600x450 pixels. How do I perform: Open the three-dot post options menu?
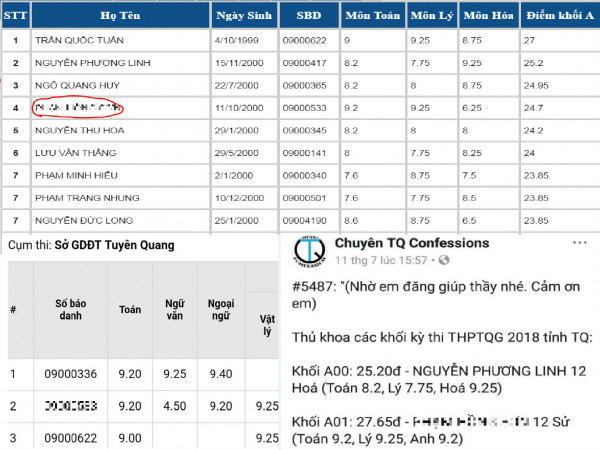[x=580, y=243]
